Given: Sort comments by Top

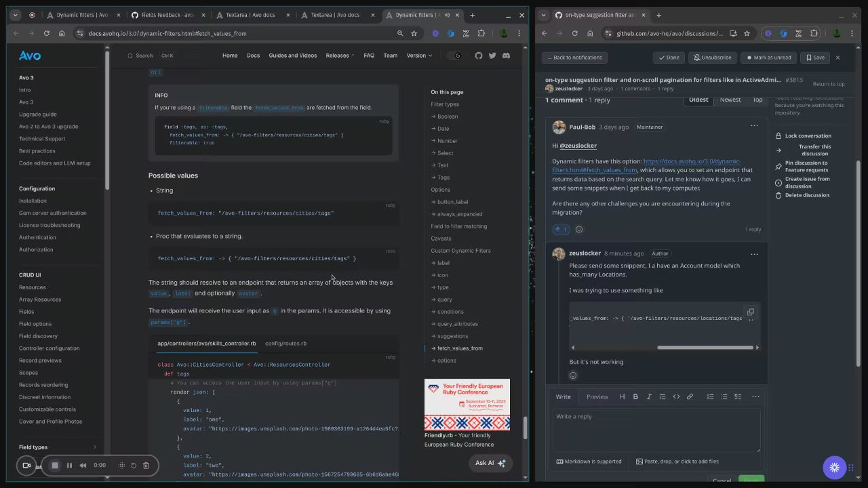Looking at the screenshot, I should (x=757, y=100).
